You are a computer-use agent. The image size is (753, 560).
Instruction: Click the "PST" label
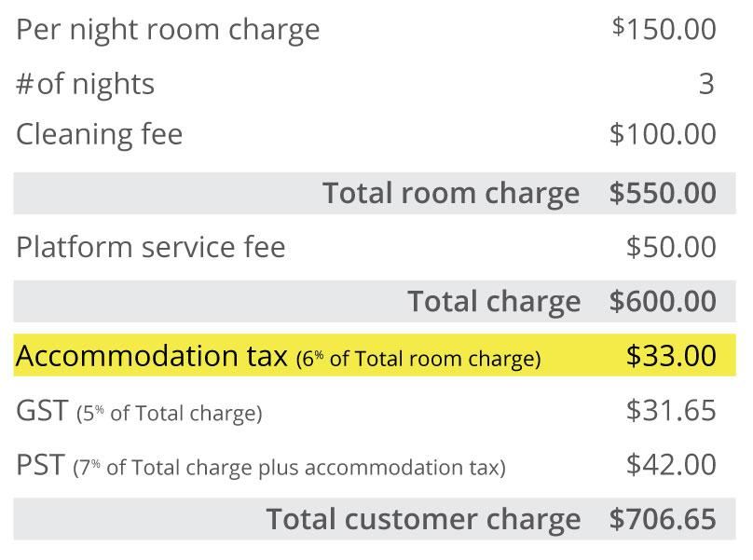[39, 464]
